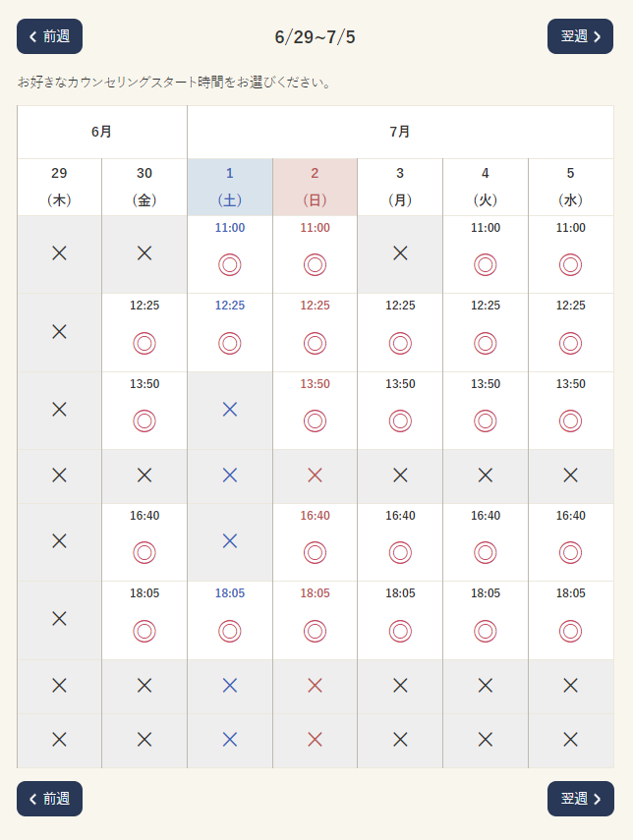Select the 16:40 slot on Monday July 3

click(400, 542)
